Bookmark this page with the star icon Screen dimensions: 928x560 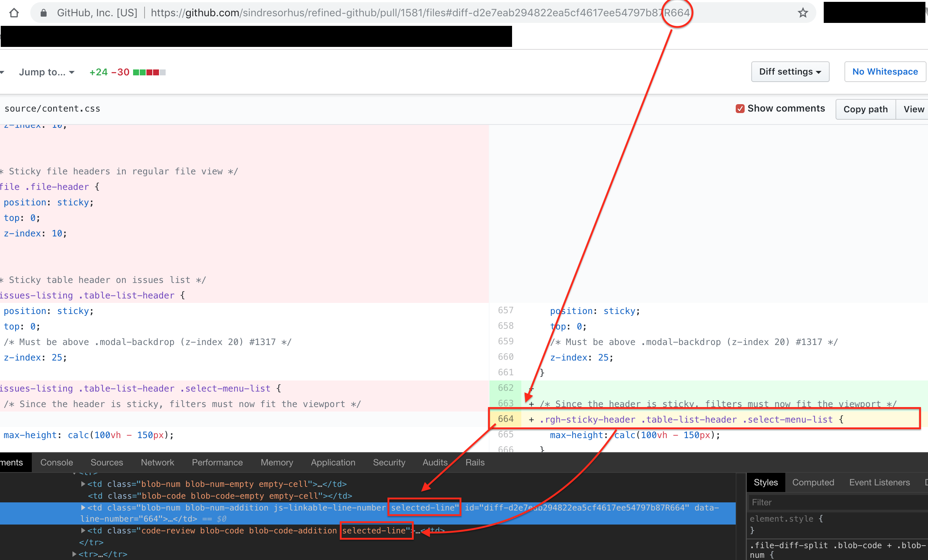point(803,13)
